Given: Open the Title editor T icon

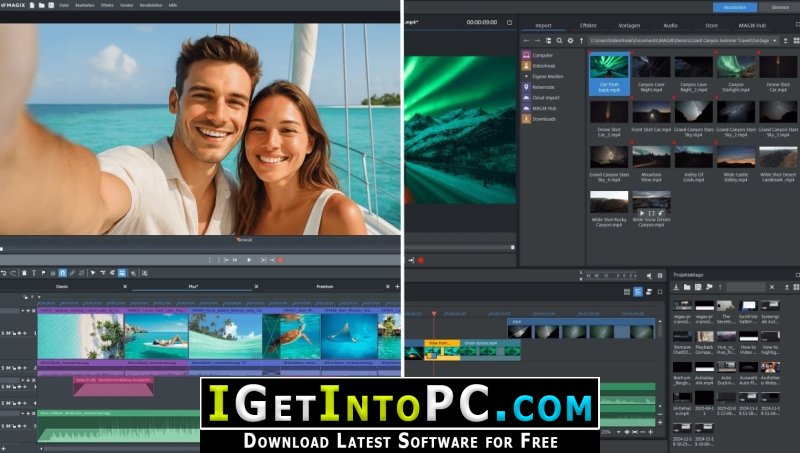Looking at the screenshot, I should click(34, 273).
